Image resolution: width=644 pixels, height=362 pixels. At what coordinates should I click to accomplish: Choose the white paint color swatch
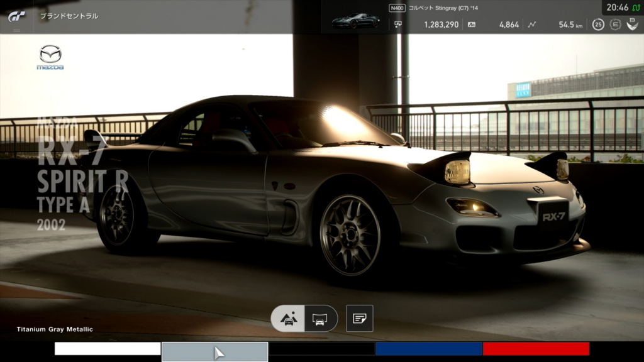point(108,349)
